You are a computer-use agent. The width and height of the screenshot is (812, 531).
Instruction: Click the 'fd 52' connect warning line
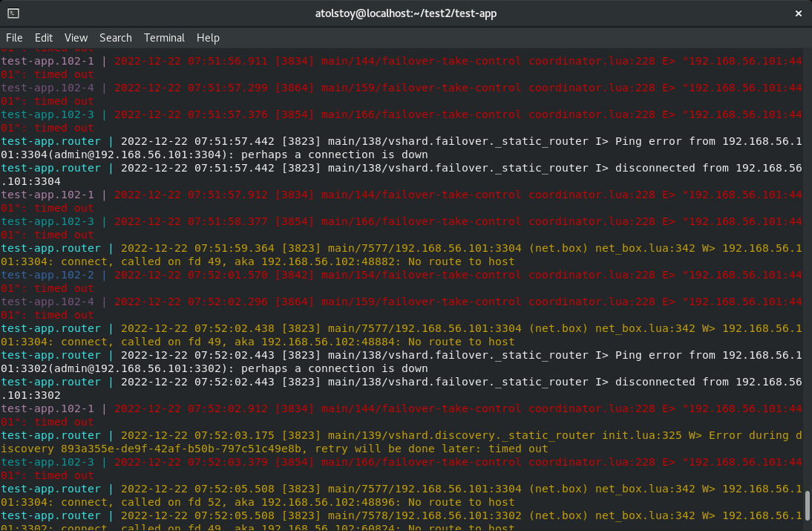click(x=402, y=495)
